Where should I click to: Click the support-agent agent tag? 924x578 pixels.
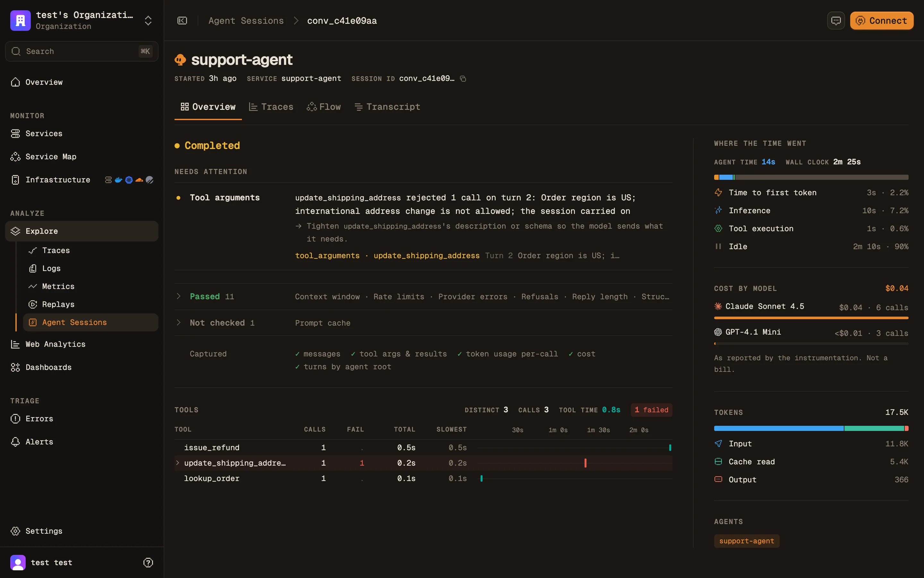pyautogui.click(x=747, y=541)
